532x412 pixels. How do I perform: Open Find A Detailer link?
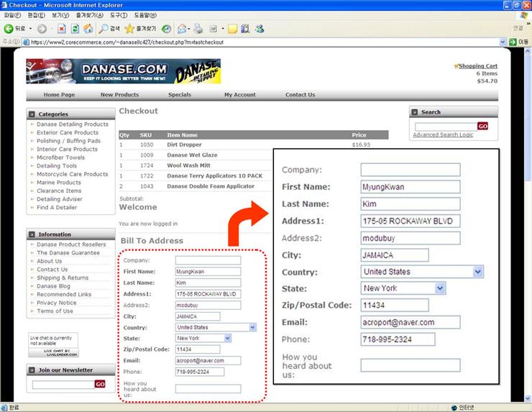(57, 207)
